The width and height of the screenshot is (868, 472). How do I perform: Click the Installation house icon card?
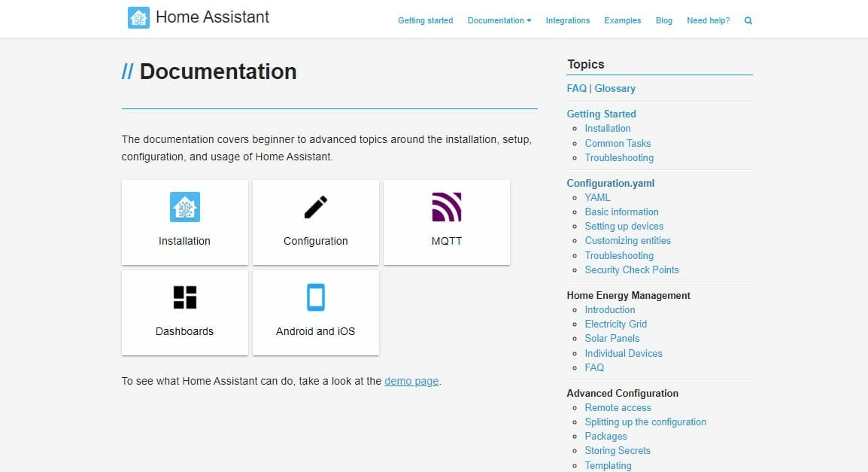184,207
